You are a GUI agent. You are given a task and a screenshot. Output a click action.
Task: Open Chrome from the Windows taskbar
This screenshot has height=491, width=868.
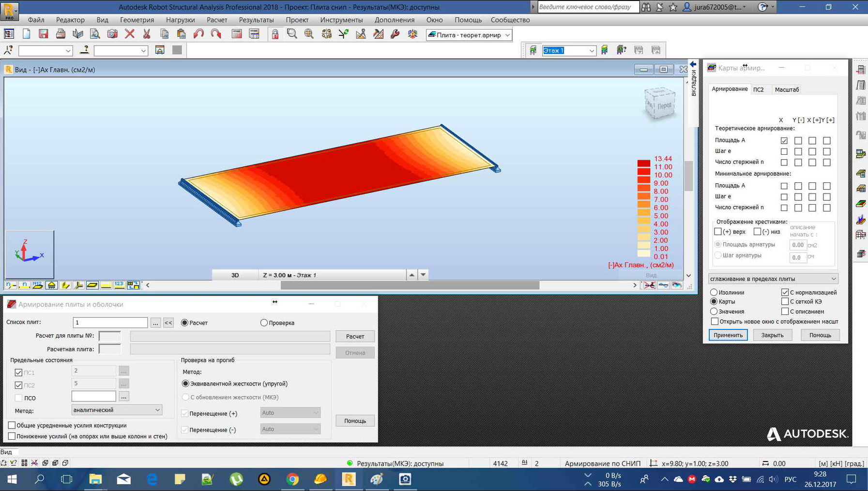click(x=292, y=479)
